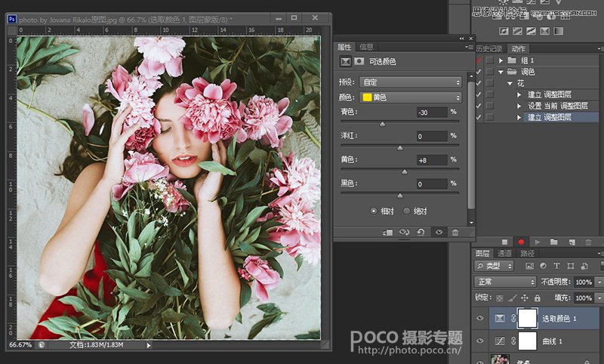Collapse the 花 action
604x364 pixels.
click(x=510, y=83)
